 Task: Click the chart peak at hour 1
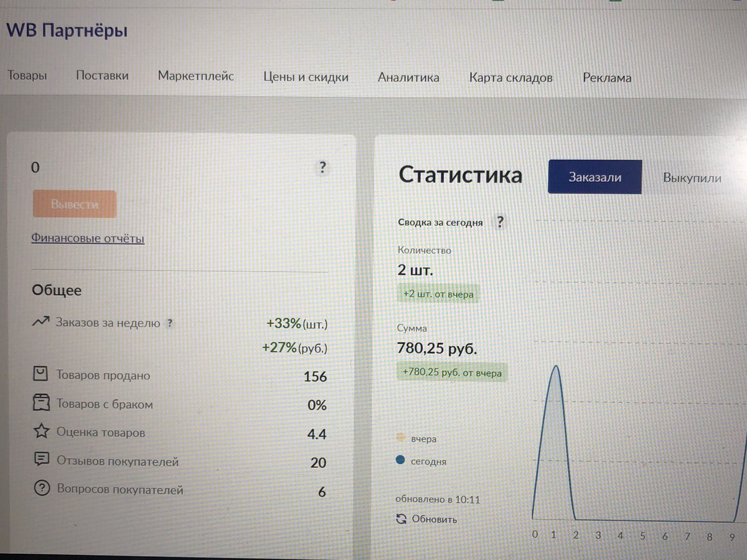555,367
